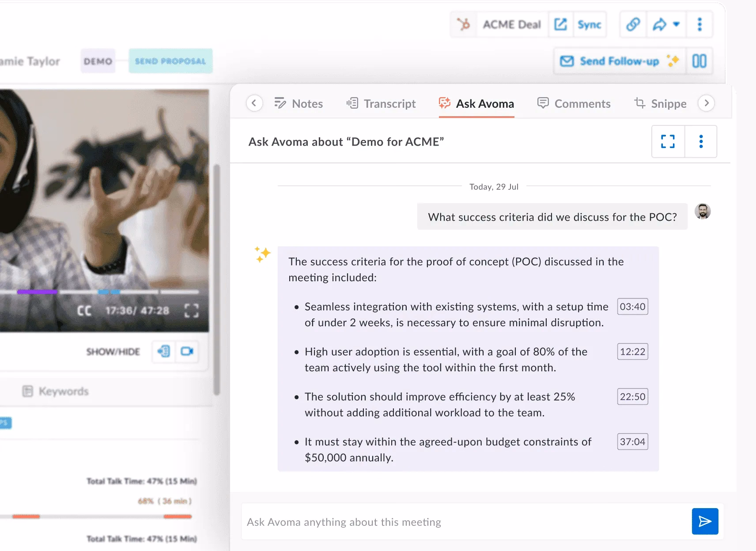The width and height of the screenshot is (756, 551).
Task: Open Ask Avoma panel options menu
Action: pos(701,142)
